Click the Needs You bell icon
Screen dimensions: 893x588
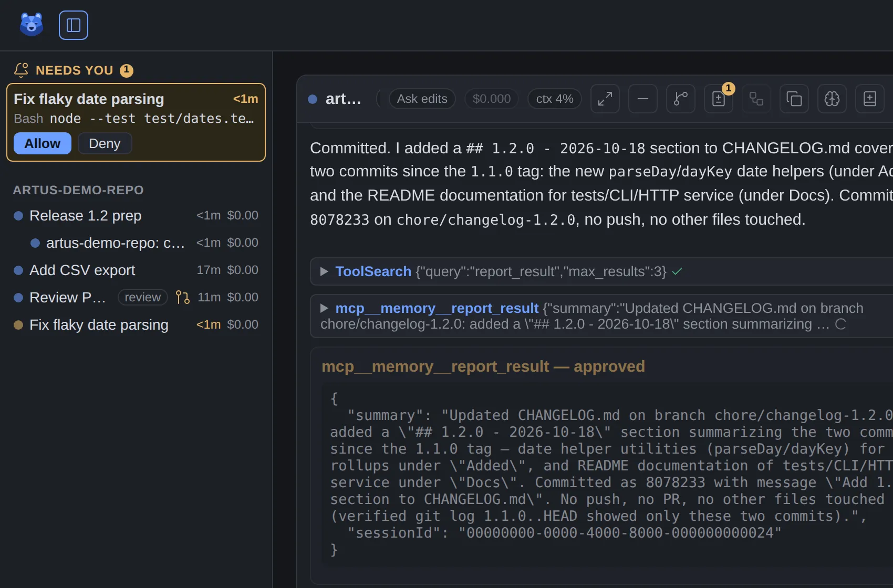pos(21,70)
